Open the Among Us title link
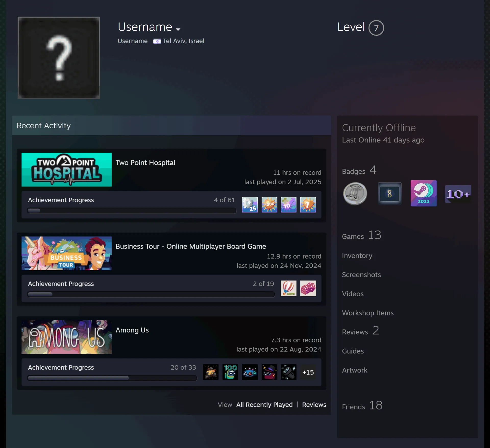The height and width of the screenshot is (448, 490). point(132,330)
